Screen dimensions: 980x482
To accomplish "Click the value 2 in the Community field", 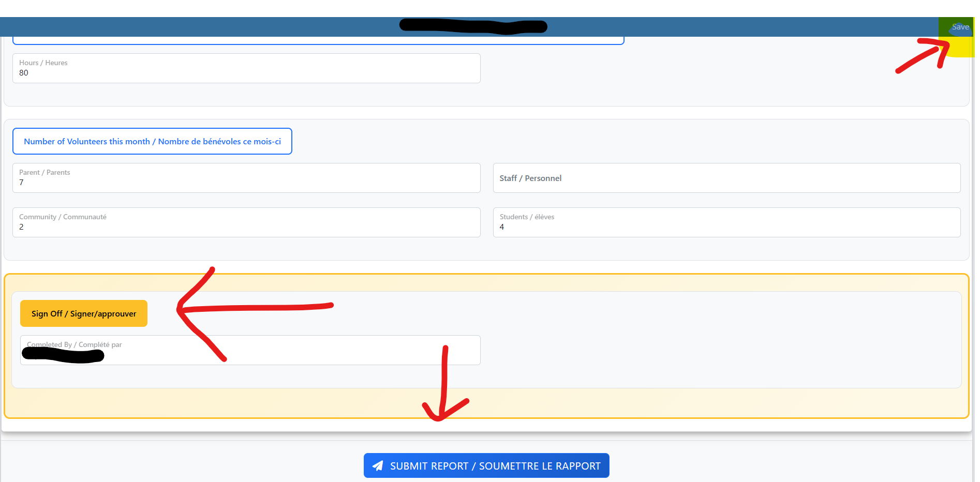I will click(x=21, y=227).
